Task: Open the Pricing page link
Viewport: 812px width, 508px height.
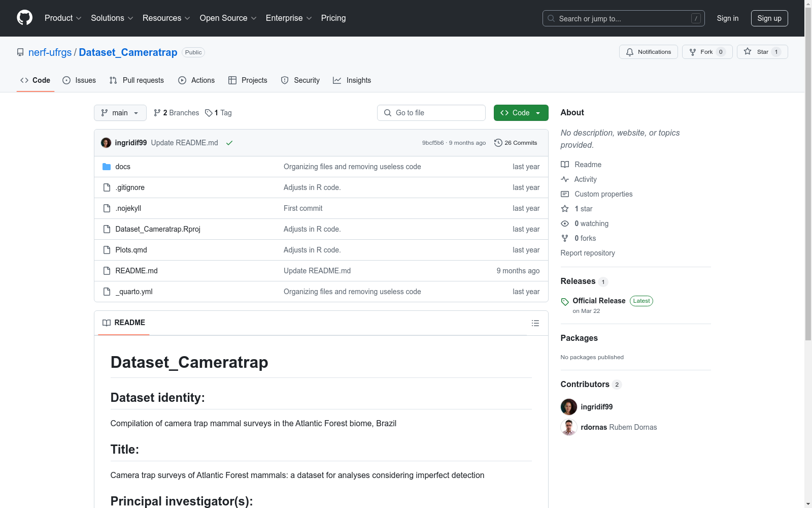Action: coord(333,18)
